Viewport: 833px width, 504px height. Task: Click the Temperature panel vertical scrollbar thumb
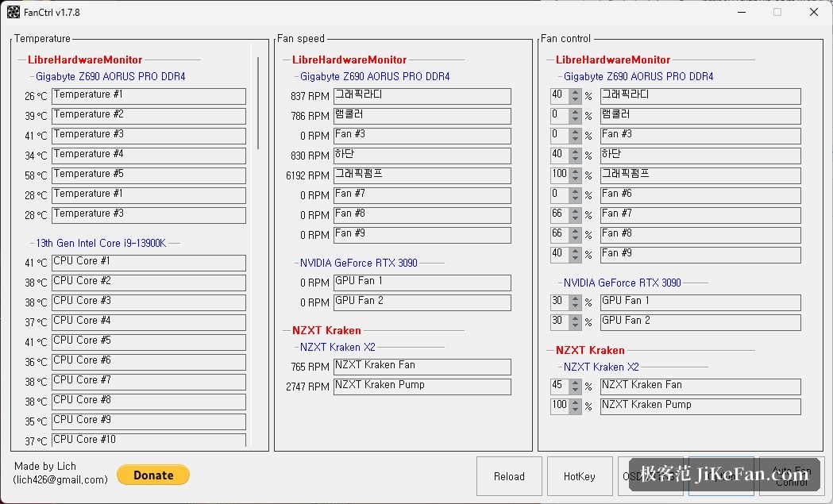tap(258, 103)
